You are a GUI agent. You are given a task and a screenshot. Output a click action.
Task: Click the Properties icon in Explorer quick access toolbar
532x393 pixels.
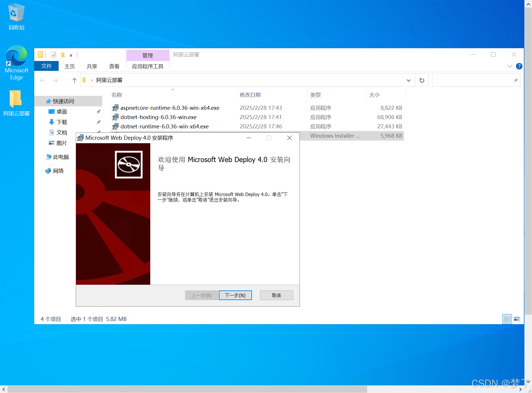pyautogui.click(x=54, y=55)
